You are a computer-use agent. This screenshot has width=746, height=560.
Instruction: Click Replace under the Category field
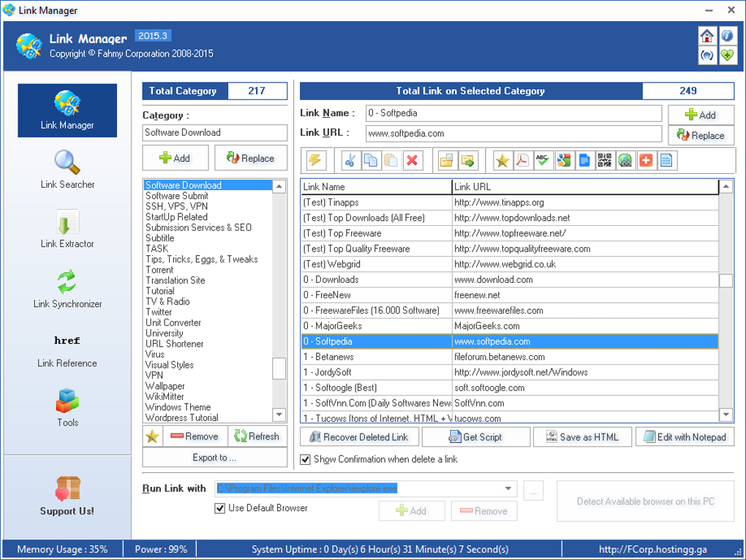click(251, 158)
